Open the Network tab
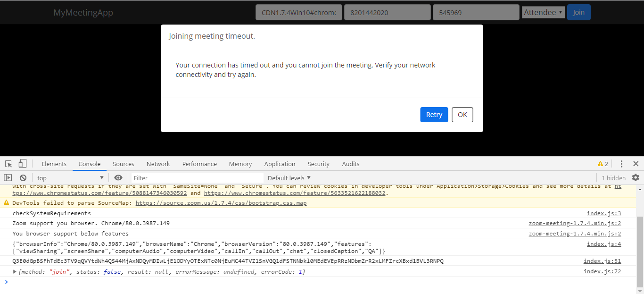The width and height of the screenshot is (644, 294). (x=158, y=164)
